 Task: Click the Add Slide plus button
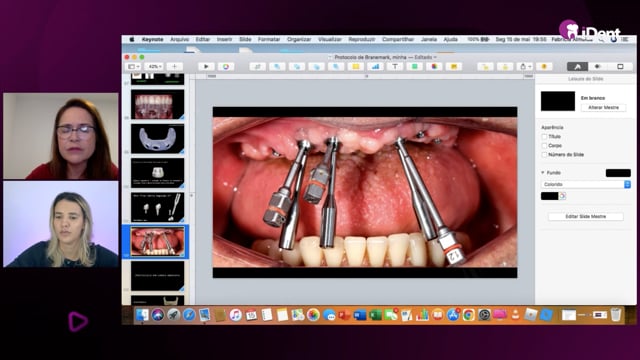click(175, 67)
